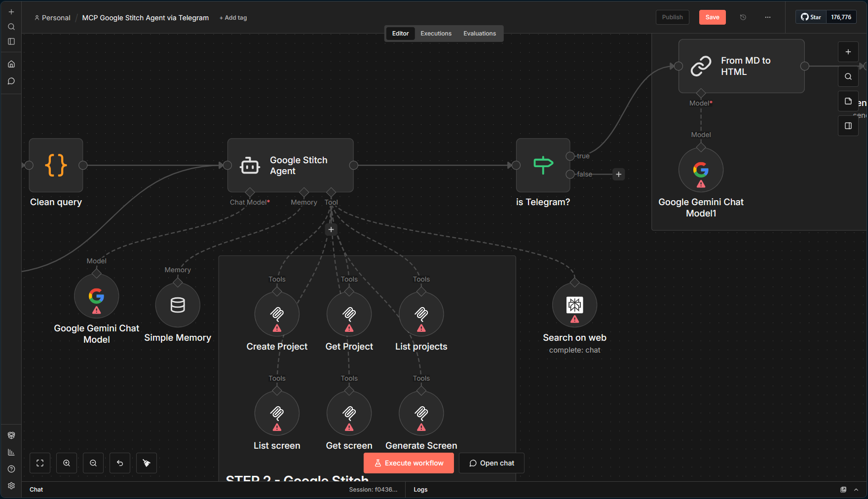
Task: Tidy up the workflow with the wand icon
Action: (x=147, y=463)
